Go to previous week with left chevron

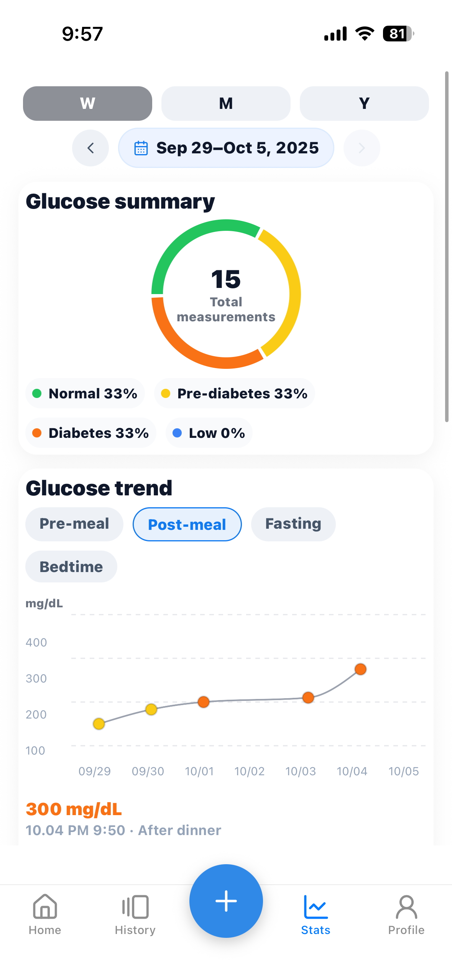coord(90,148)
